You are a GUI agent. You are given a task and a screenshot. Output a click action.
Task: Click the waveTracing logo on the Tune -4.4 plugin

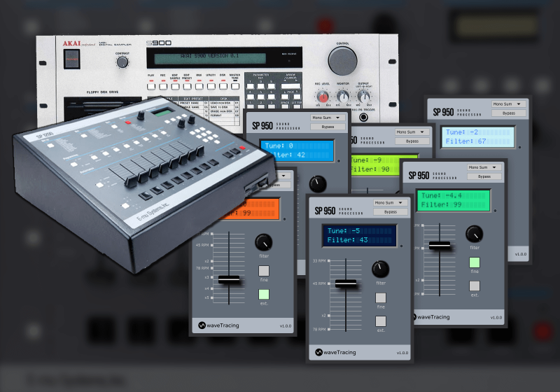(434, 317)
